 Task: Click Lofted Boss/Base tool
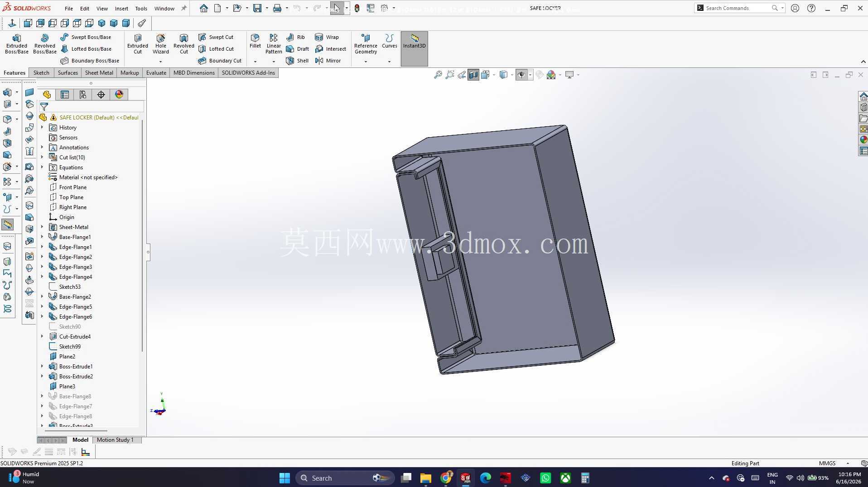[86, 49]
